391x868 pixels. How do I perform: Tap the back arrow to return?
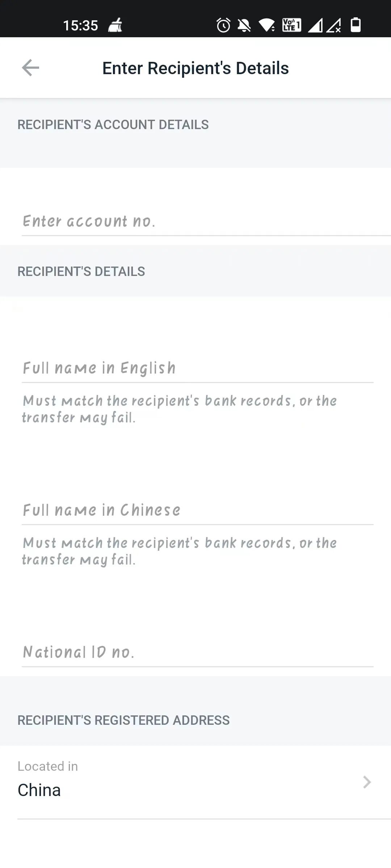tap(30, 68)
